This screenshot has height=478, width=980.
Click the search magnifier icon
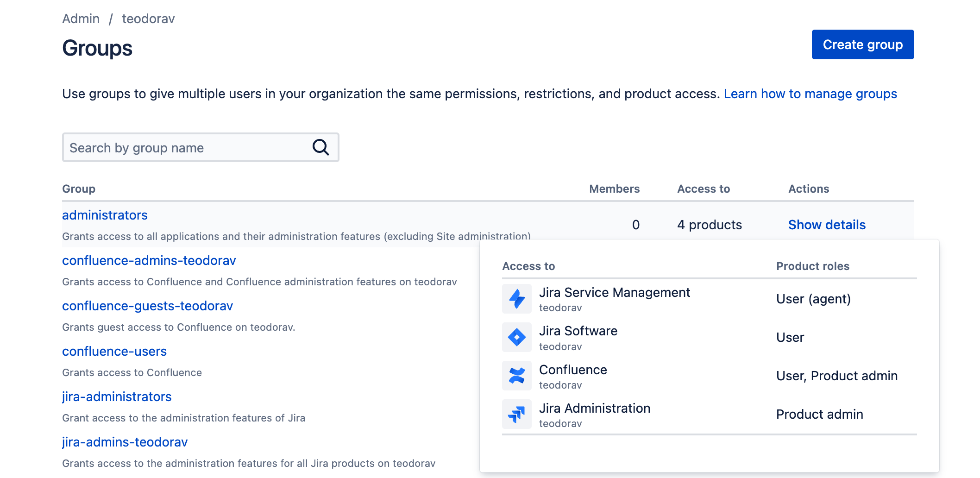[320, 147]
